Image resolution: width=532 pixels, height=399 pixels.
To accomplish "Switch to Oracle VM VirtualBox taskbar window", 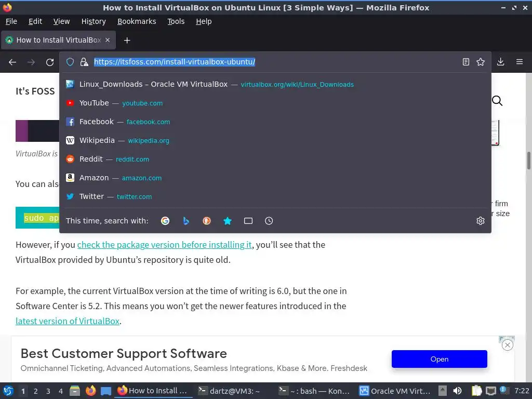I will [x=395, y=391].
